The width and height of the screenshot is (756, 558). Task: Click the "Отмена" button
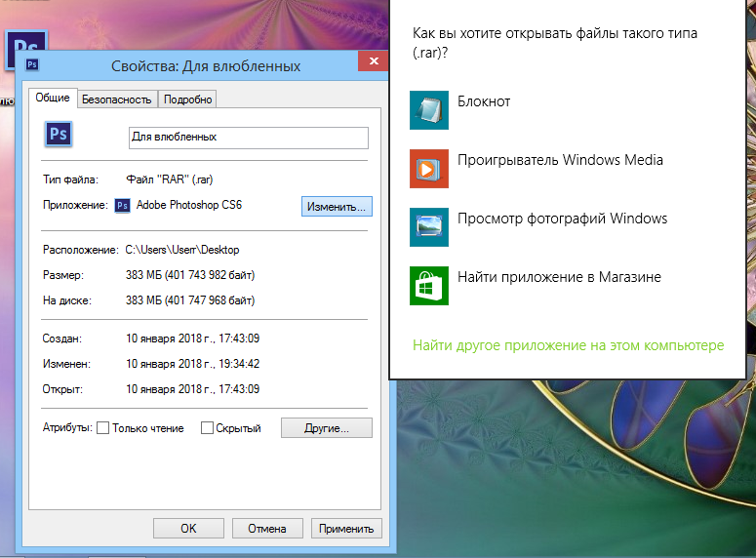267,529
